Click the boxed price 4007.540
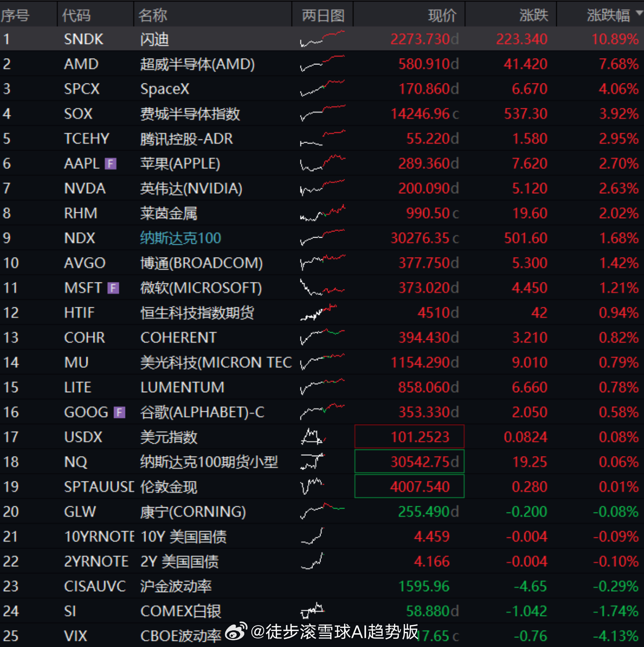This screenshot has width=644, height=647. click(x=410, y=486)
